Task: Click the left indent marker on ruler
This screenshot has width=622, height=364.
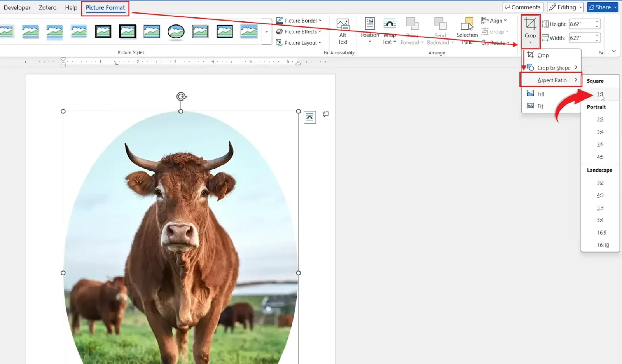Action: (63, 62)
